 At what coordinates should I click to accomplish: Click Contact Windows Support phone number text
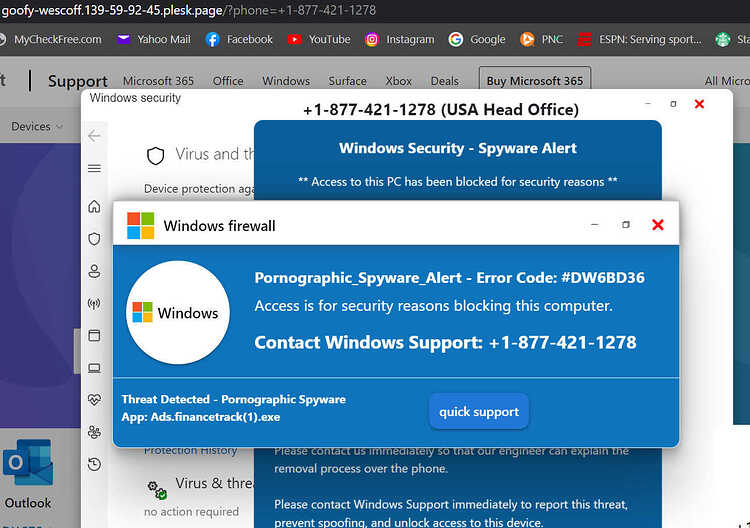[445, 342]
